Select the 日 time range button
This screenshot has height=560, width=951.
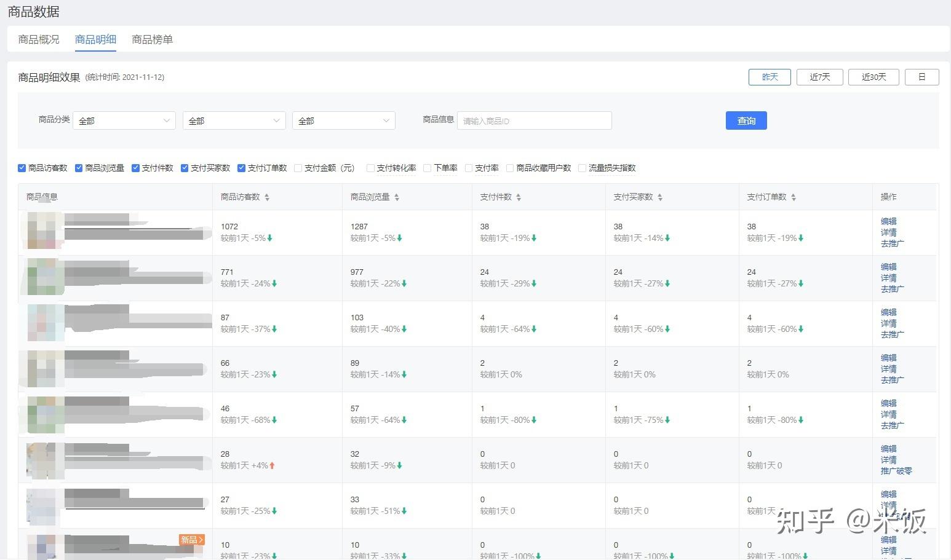click(x=921, y=77)
